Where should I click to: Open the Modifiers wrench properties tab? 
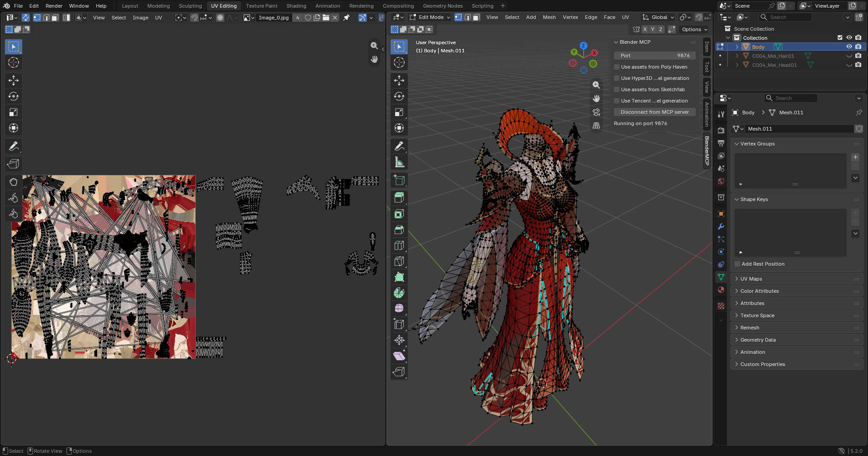[x=721, y=226]
